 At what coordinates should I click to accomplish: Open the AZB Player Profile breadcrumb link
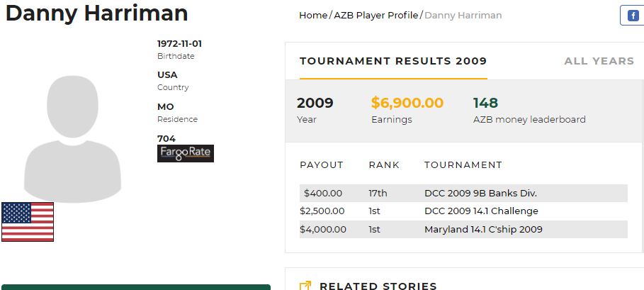click(375, 15)
